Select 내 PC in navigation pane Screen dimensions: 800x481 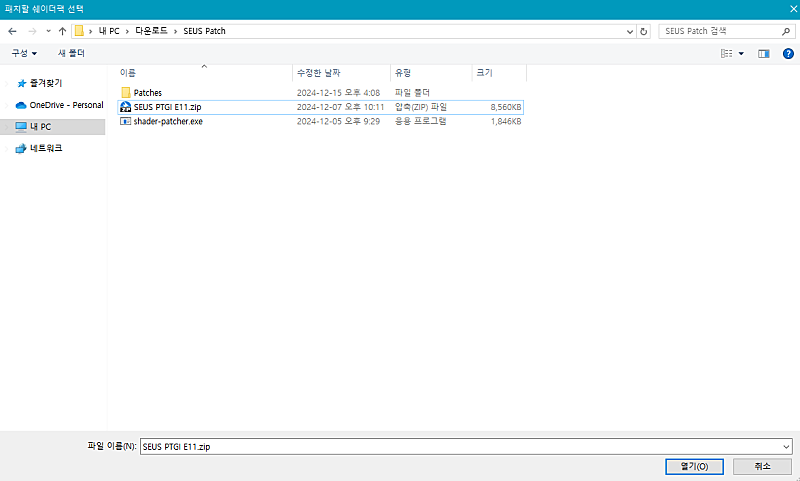click(41, 126)
